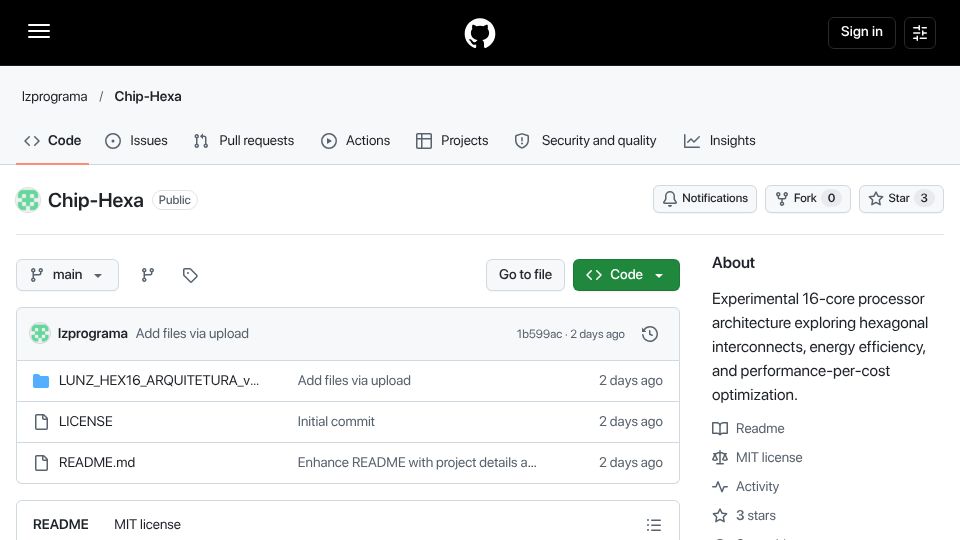Image resolution: width=960 pixels, height=540 pixels.
Task: Go to GitHub homepage via Octocat logo
Action: pos(479,33)
